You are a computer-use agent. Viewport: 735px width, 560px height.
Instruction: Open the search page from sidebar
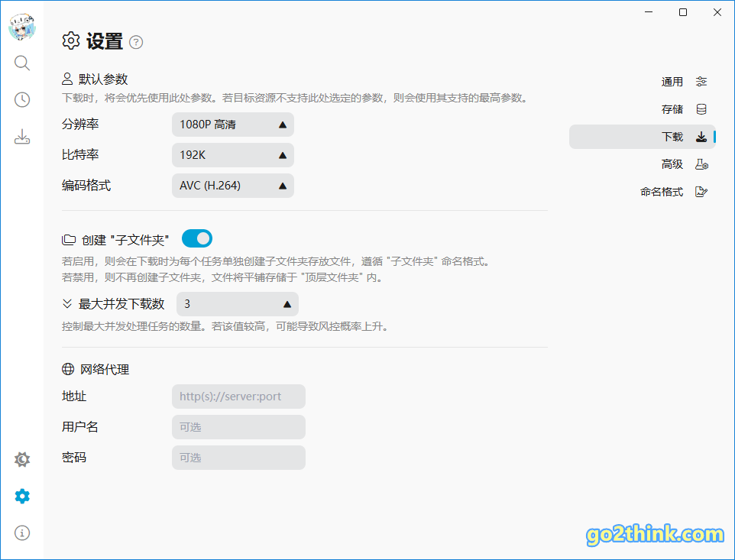[x=22, y=63]
